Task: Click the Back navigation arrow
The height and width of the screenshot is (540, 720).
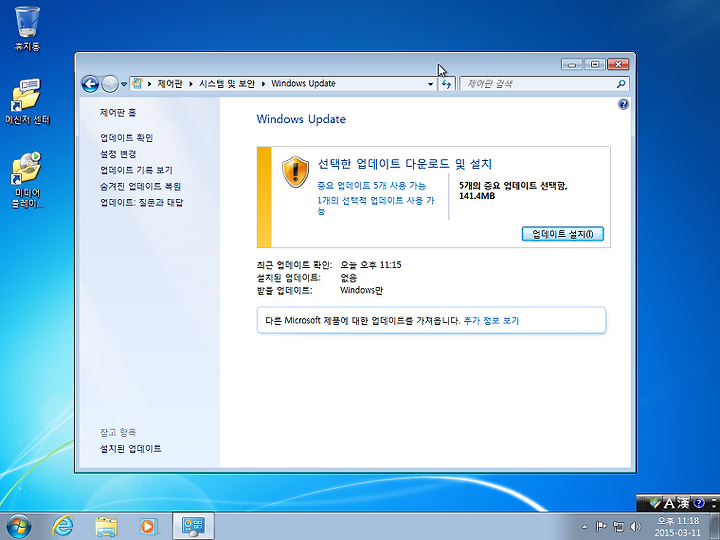Action: (90, 84)
